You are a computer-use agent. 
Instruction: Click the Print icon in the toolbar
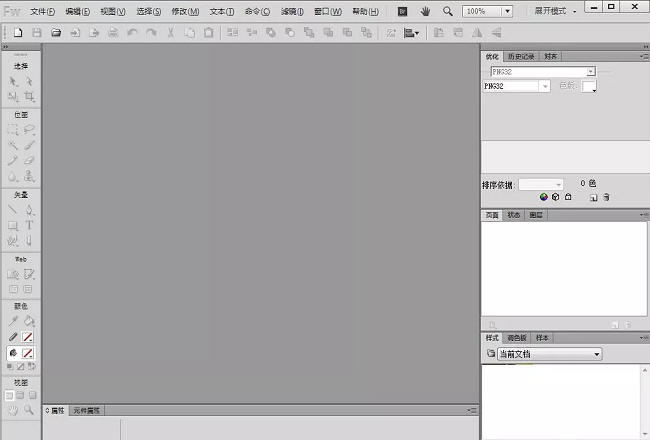113,32
